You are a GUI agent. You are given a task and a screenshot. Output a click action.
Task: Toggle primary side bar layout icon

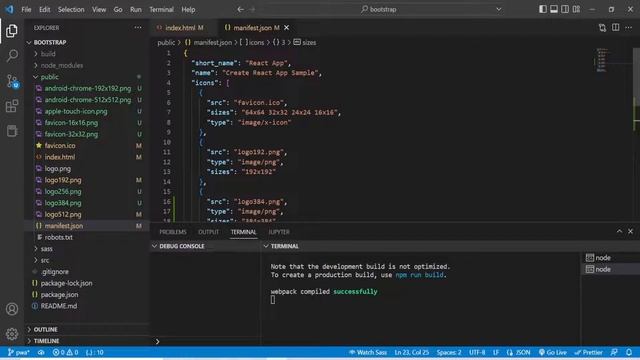tap(542, 9)
